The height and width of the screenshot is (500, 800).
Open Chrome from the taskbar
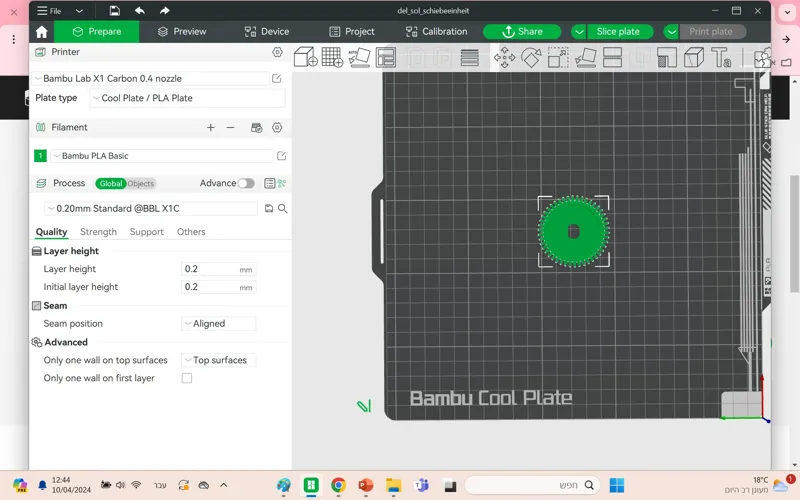click(338, 485)
